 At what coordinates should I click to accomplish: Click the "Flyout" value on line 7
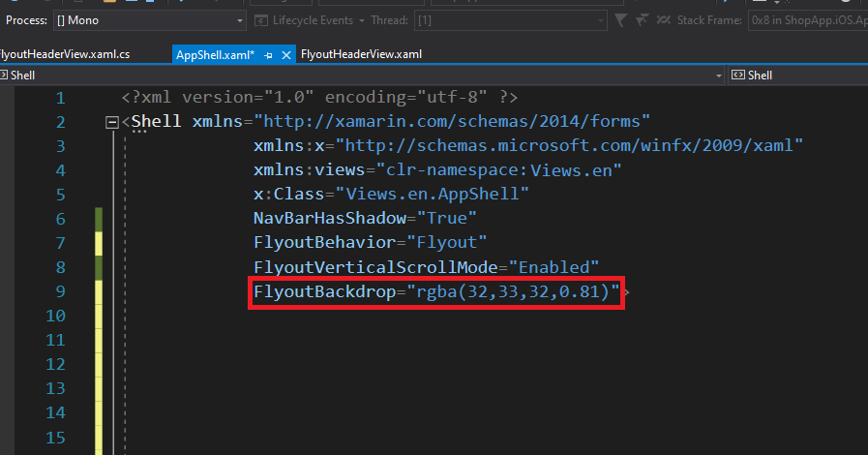click(x=447, y=242)
